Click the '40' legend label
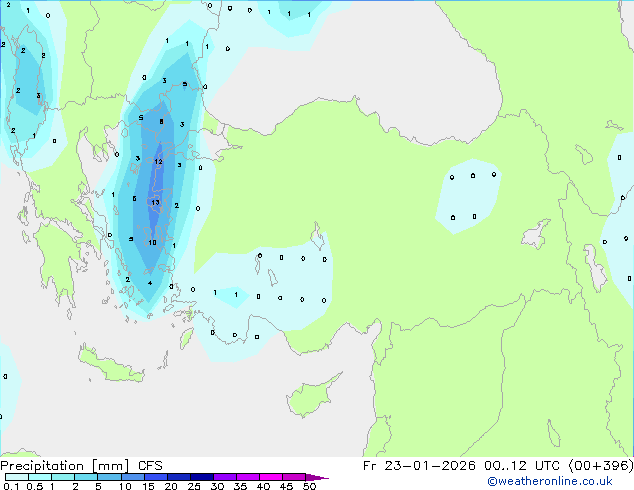 pos(264,486)
